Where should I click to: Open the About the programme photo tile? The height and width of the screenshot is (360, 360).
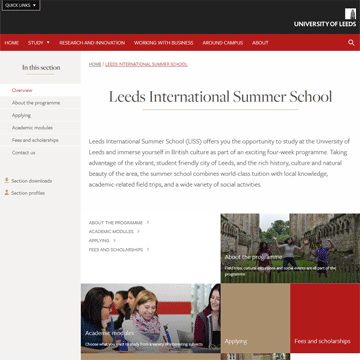290,248
